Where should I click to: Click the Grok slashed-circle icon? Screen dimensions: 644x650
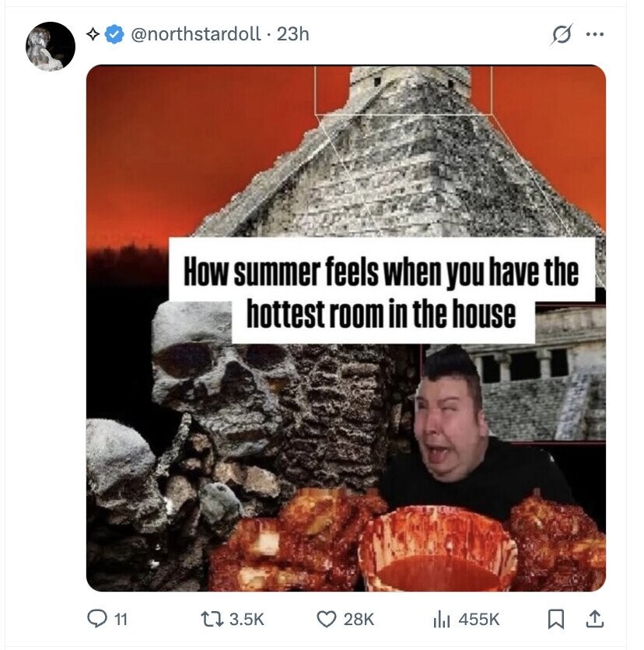click(x=562, y=34)
